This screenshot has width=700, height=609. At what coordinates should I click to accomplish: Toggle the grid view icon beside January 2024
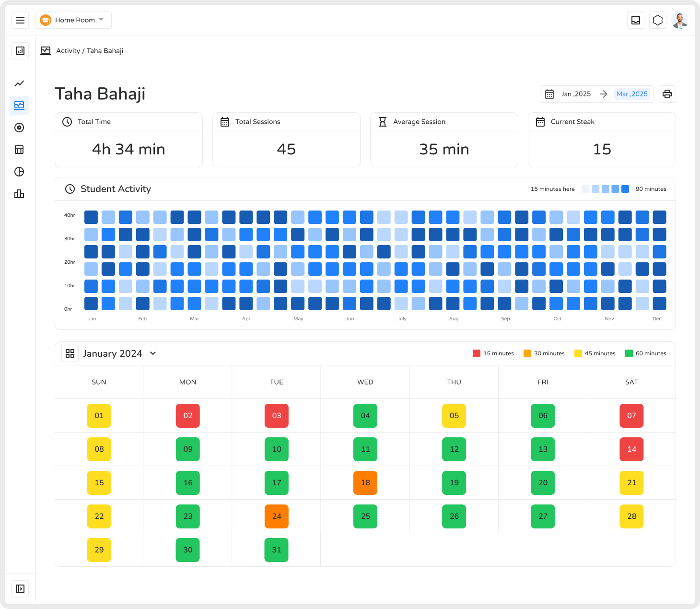coord(70,353)
